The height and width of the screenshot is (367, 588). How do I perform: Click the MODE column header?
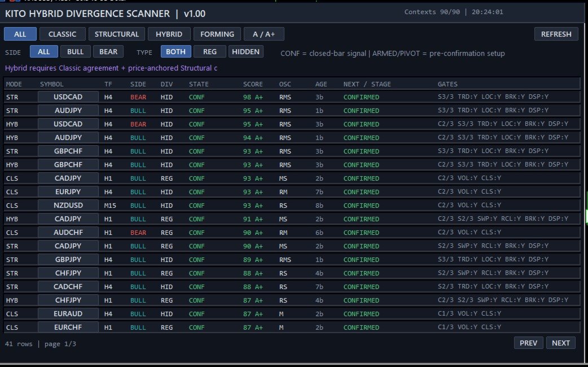tap(14, 84)
